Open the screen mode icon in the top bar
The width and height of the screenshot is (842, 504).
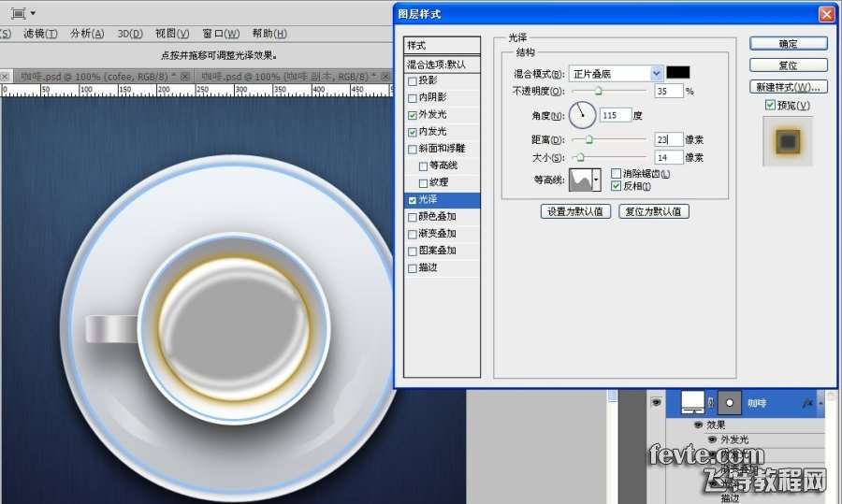click(x=19, y=13)
